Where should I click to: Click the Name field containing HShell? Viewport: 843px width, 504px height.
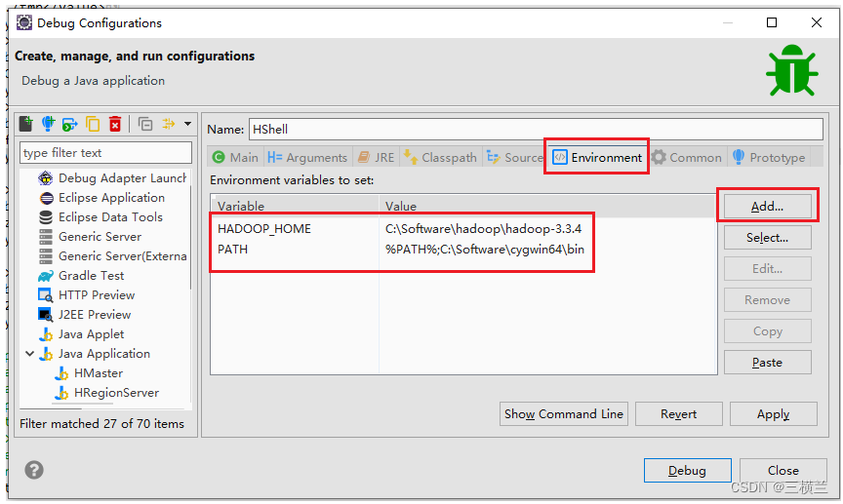point(536,130)
